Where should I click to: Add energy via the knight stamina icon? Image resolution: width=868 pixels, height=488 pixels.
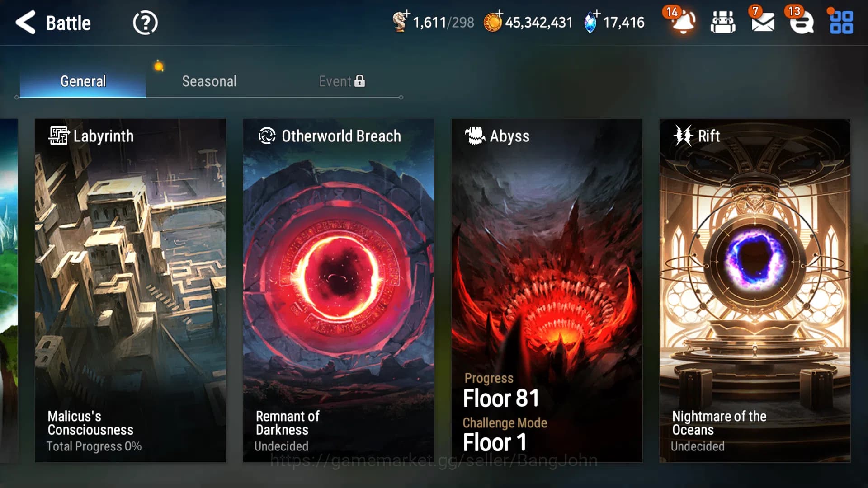[x=401, y=21]
